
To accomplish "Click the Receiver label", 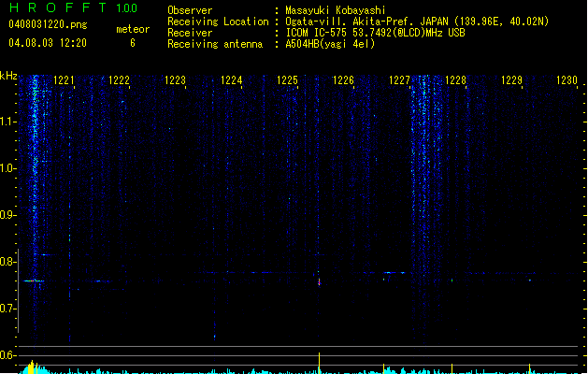I will (x=190, y=33).
